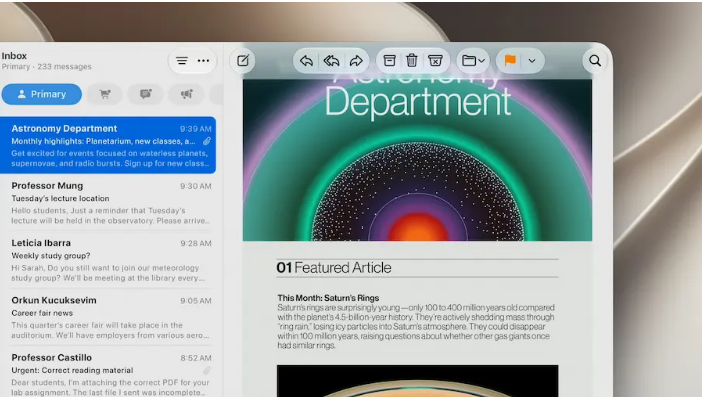Open Professor Mung's lecture location email
This screenshot has width=707, height=397.
pos(108,203)
